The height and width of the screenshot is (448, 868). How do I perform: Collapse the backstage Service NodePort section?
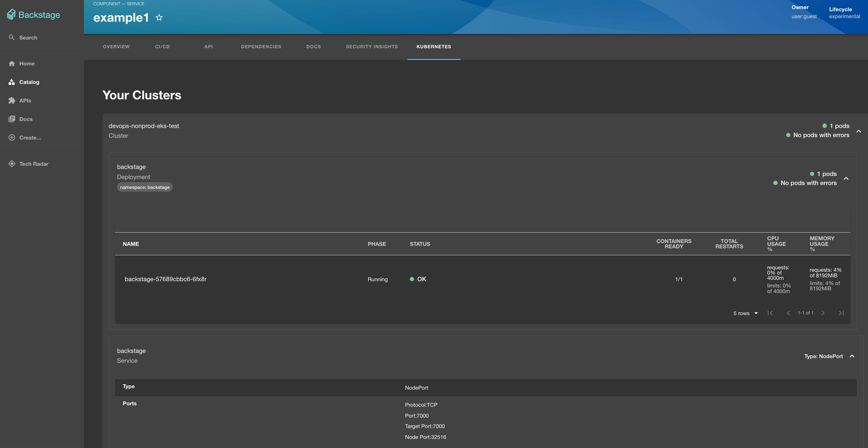pyautogui.click(x=852, y=356)
